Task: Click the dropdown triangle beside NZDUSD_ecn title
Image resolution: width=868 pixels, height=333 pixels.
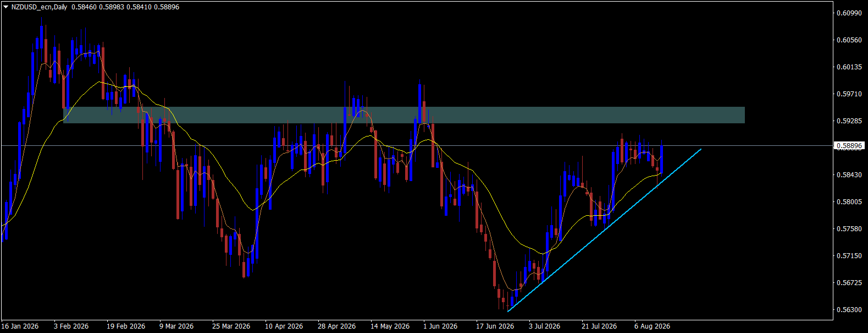Action: point(6,7)
